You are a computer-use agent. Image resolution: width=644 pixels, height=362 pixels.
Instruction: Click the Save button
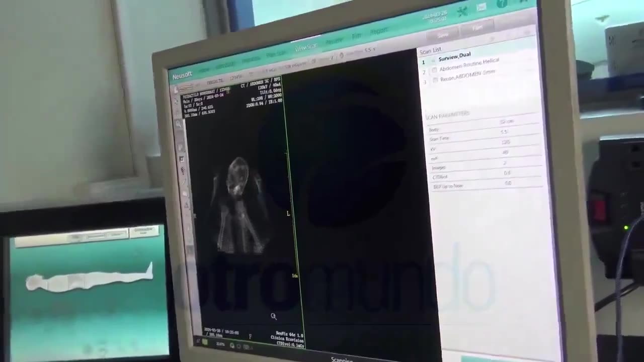(x=443, y=35)
